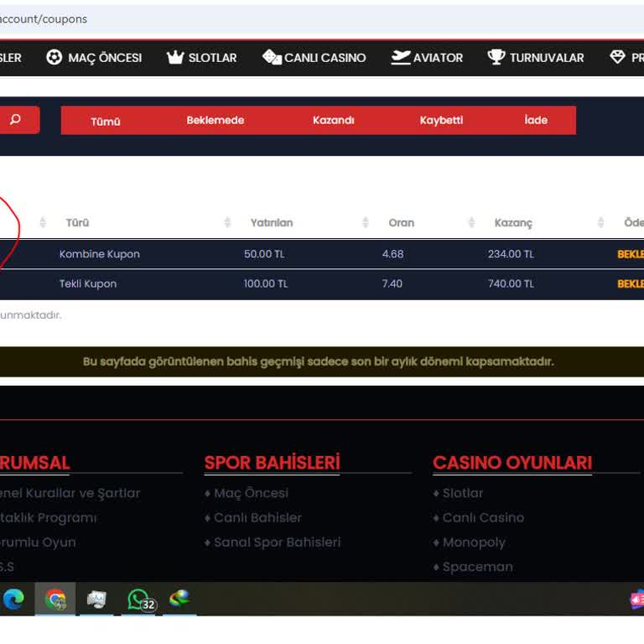Open the Kurallar ve Şartlar footer link

[70, 493]
